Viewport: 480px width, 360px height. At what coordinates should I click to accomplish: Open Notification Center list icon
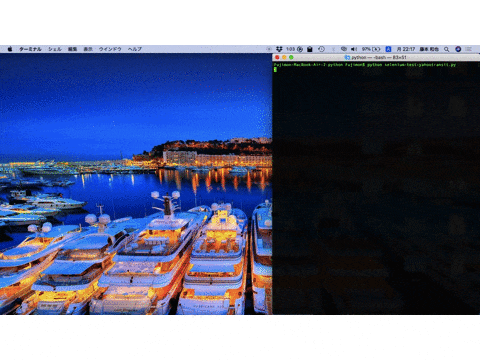[469, 49]
